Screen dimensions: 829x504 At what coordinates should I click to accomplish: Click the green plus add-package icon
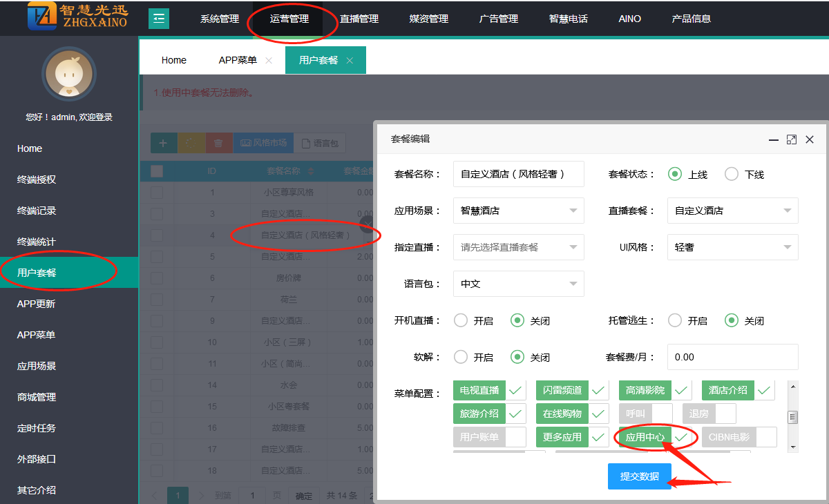pyautogui.click(x=164, y=143)
